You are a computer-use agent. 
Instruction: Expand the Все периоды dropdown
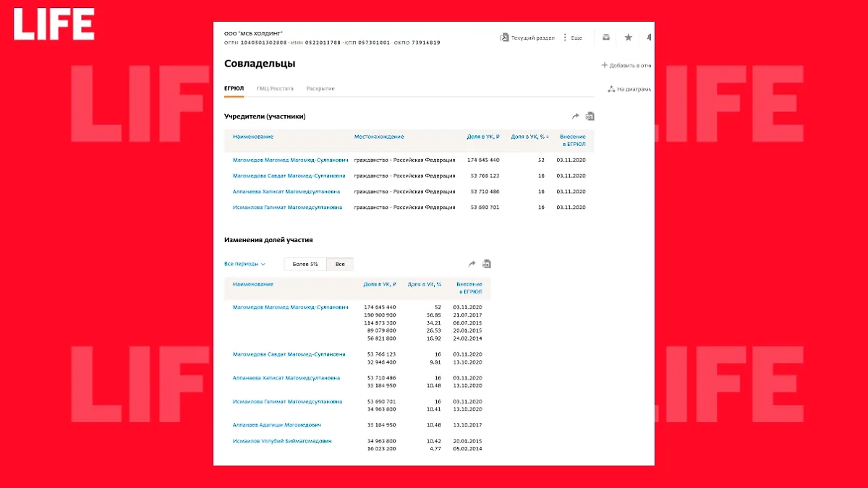pos(244,265)
